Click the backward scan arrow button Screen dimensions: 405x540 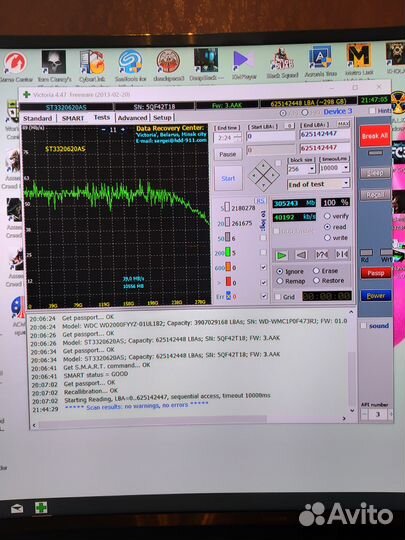301,255
